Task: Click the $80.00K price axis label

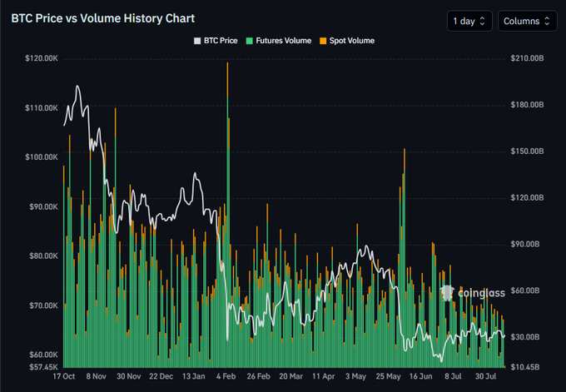Action: pyautogui.click(x=43, y=256)
